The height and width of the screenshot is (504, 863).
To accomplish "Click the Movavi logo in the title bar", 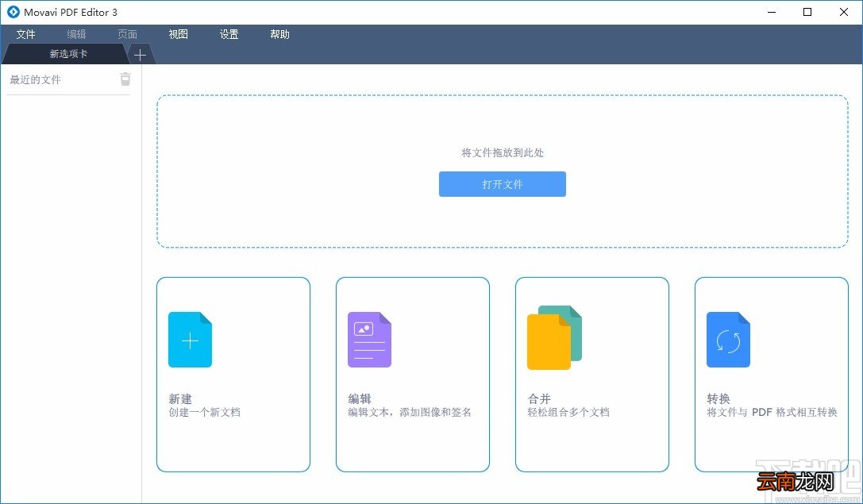I will point(13,12).
